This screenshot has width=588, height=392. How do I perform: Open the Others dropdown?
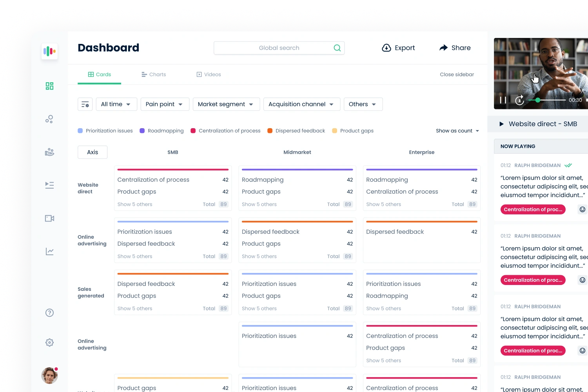tap(363, 104)
